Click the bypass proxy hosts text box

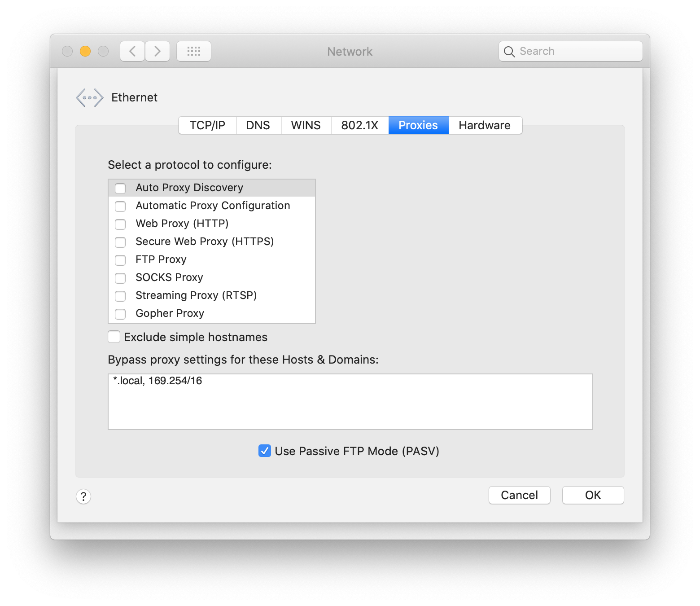point(350,402)
